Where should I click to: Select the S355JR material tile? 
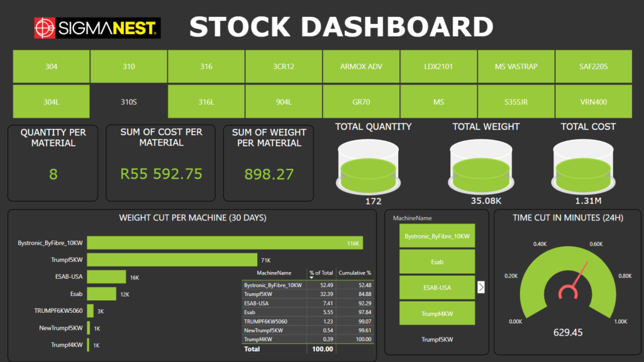516,101
